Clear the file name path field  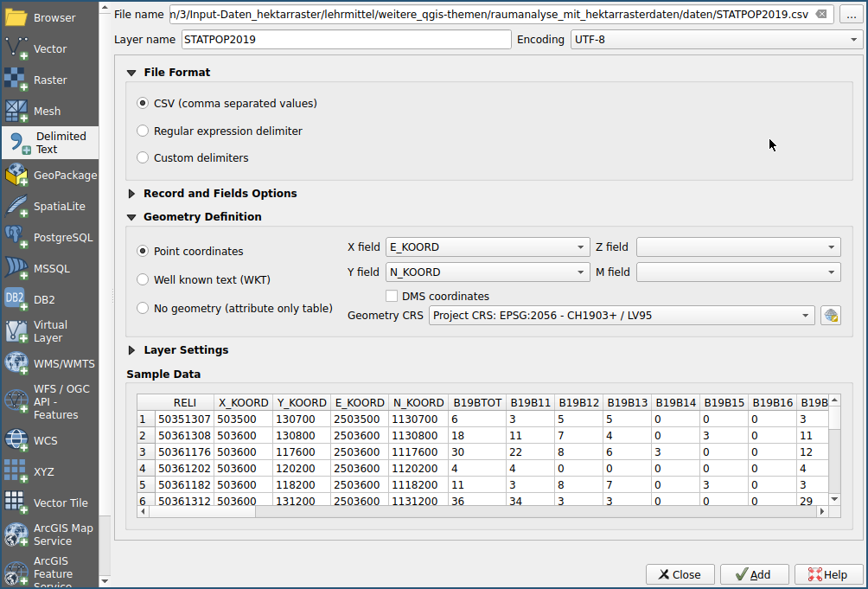[820, 15]
